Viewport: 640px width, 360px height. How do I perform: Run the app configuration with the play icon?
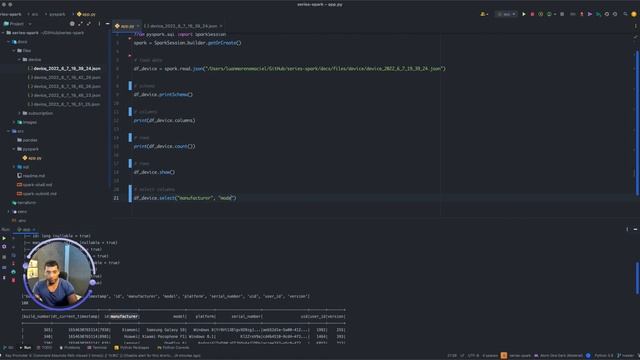[524, 14]
